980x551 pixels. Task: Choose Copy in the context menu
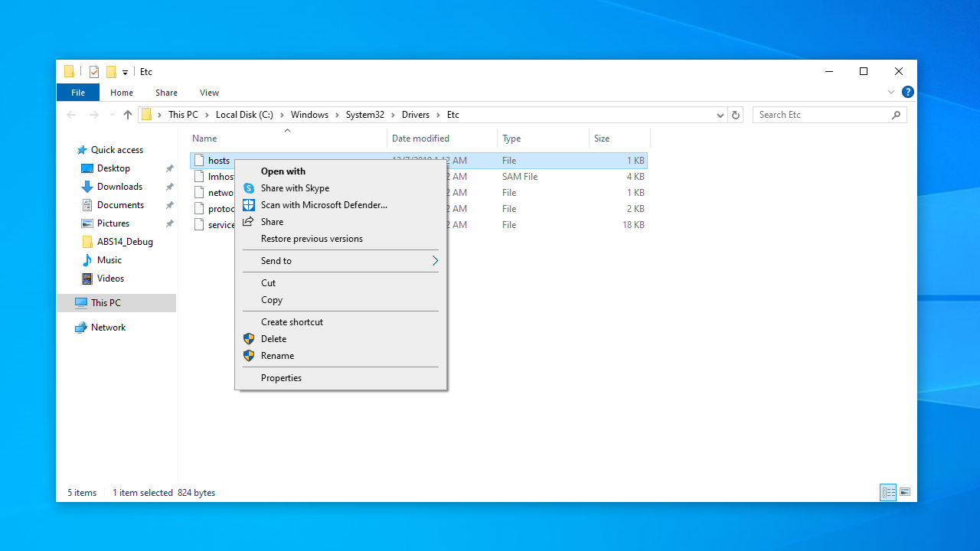272,300
